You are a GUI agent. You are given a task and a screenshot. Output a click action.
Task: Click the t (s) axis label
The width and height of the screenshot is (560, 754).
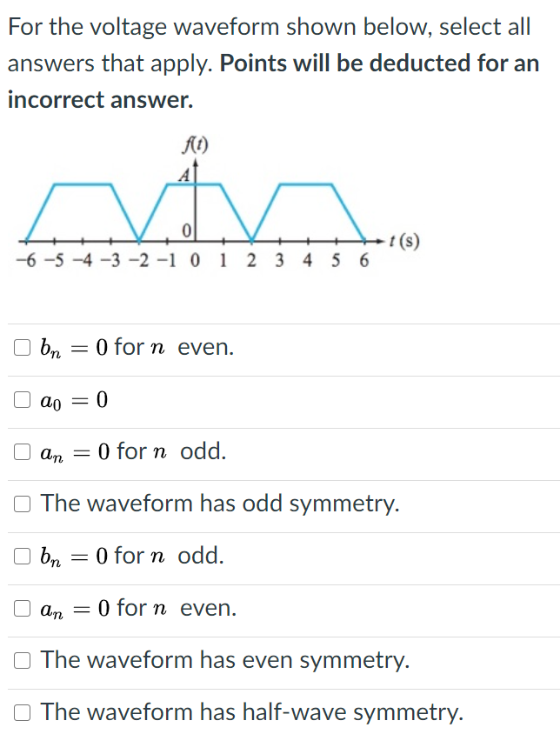[403, 241]
